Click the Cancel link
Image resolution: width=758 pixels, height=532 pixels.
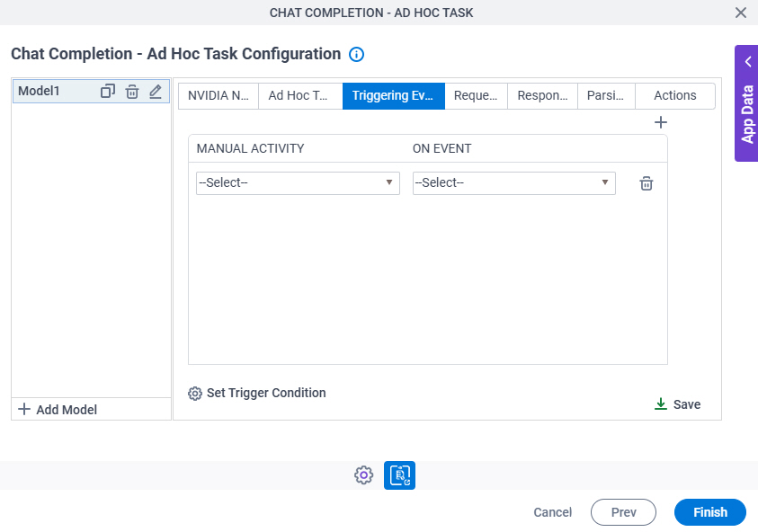click(x=553, y=512)
